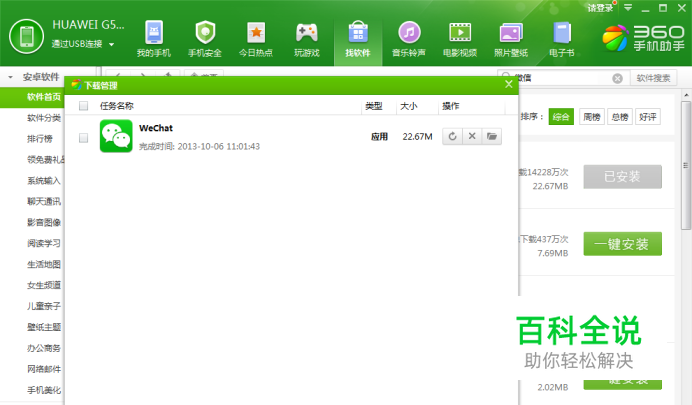Image resolution: width=692 pixels, height=405 pixels.
Task: Select 生活地图 category
Action: 43,264
